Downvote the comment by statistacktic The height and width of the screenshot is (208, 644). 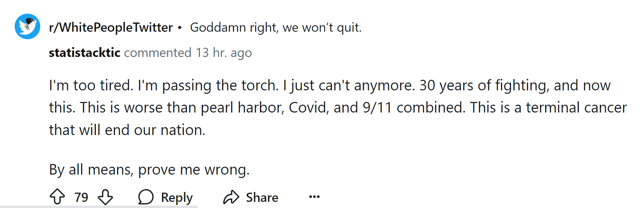tap(105, 197)
